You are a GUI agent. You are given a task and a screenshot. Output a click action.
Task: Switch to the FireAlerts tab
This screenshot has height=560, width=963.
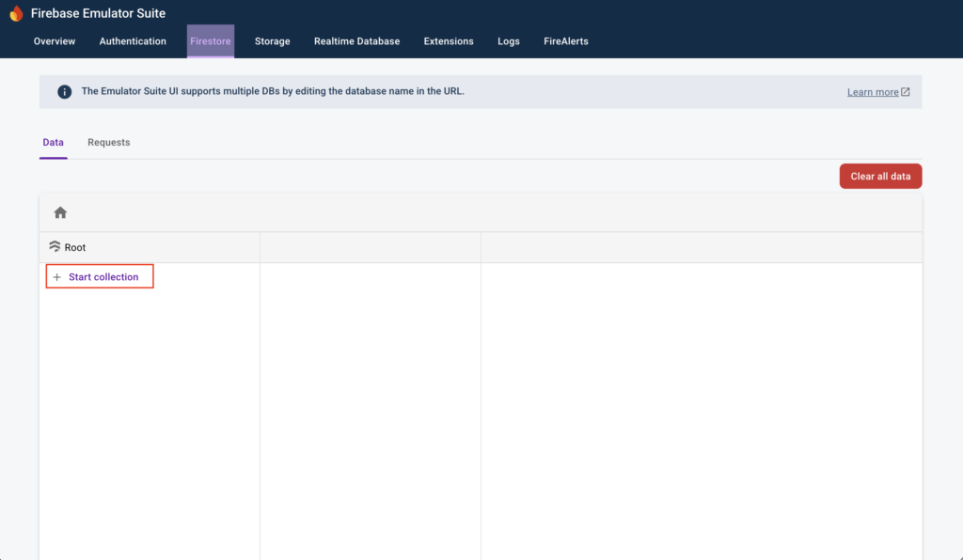[566, 41]
